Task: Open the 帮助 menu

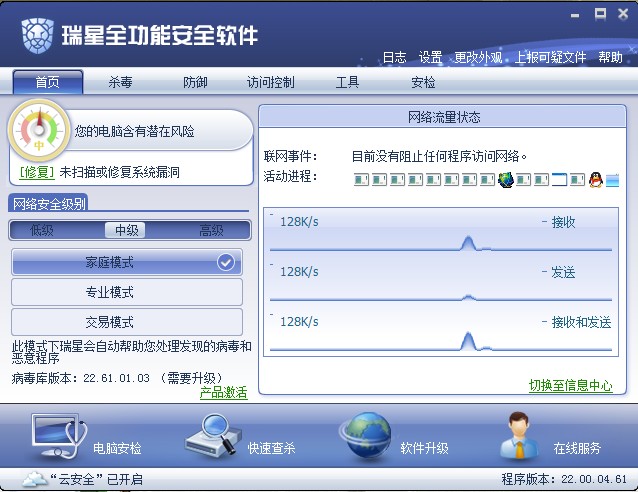Action: (610, 57)
